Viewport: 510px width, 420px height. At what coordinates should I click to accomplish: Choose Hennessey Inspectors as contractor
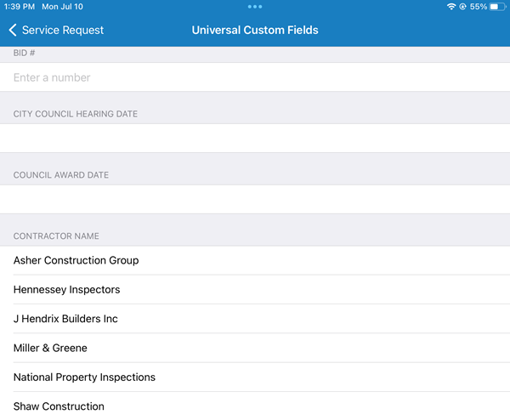pyautogui.click(x=67, y=290)
